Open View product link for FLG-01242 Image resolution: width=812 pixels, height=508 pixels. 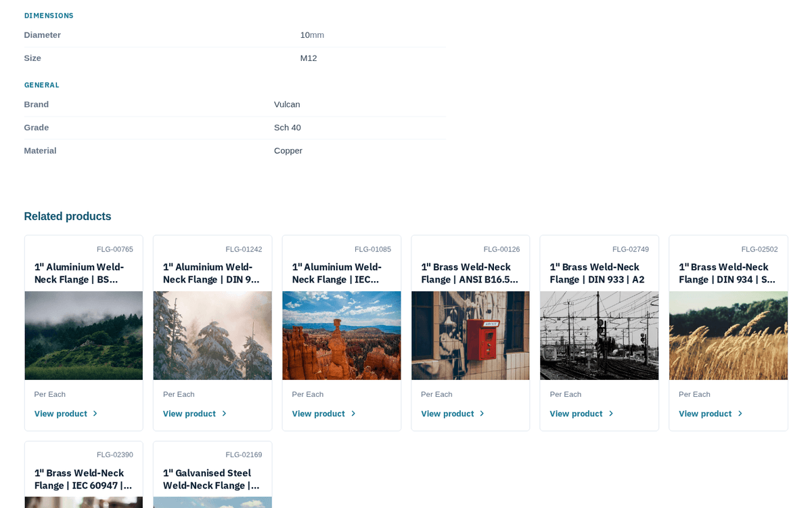pos(194,414)
